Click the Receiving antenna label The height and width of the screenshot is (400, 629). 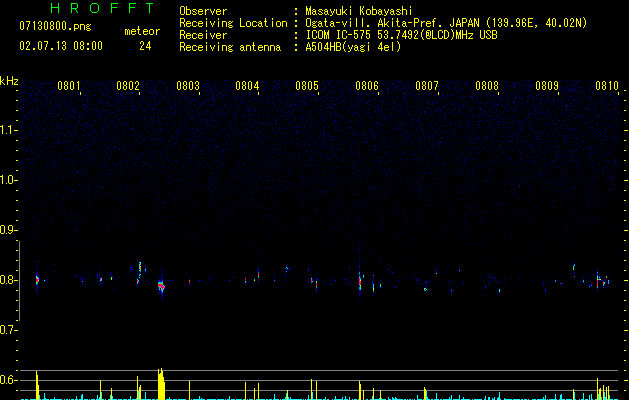230,47
